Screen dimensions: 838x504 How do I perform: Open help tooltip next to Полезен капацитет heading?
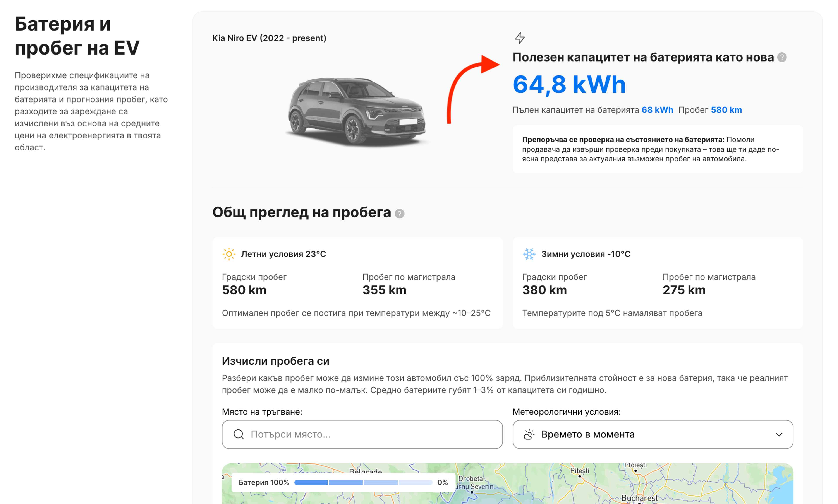[x=782, y=57]
